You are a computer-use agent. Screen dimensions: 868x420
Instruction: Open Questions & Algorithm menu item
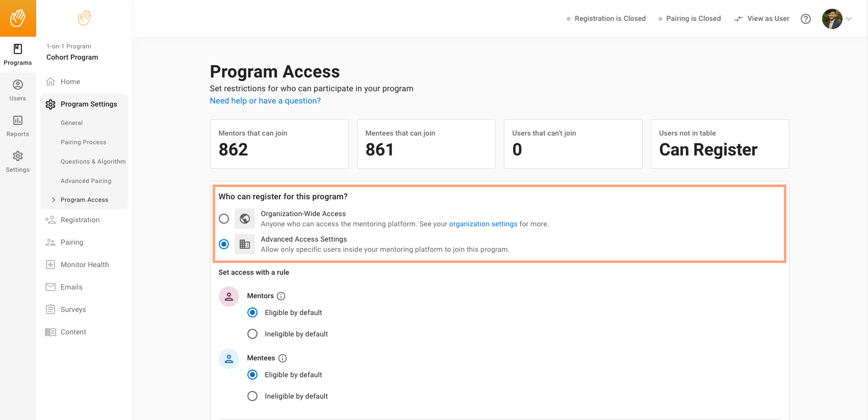(93, 162)
